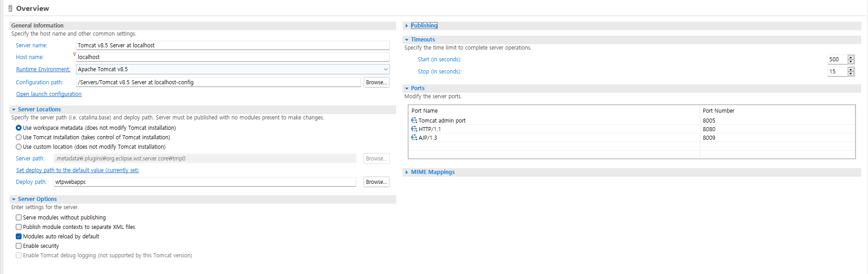Collapse the Ports section
Viewport: 868px width, 274px height.
click(x=407, y=88)
